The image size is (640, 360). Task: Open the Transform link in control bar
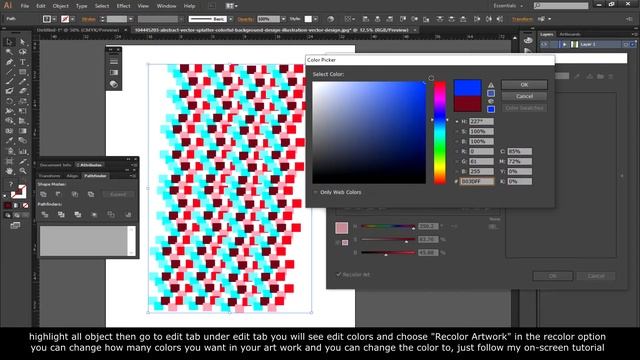522,19
